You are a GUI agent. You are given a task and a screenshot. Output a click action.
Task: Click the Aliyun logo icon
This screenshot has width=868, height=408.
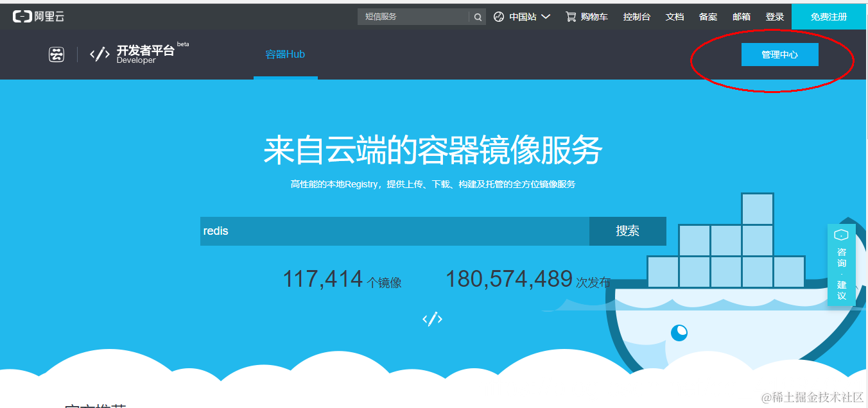(22, 17)
